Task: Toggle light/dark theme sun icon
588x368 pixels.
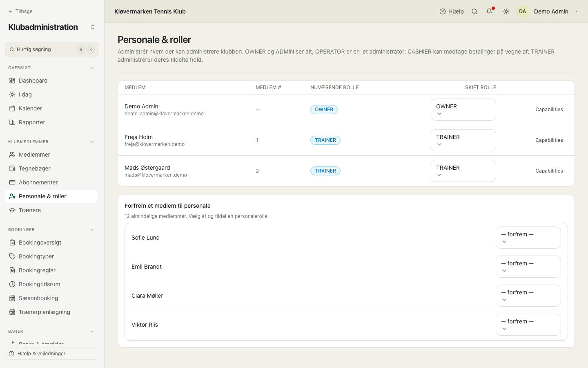Action: click(506, 11)
